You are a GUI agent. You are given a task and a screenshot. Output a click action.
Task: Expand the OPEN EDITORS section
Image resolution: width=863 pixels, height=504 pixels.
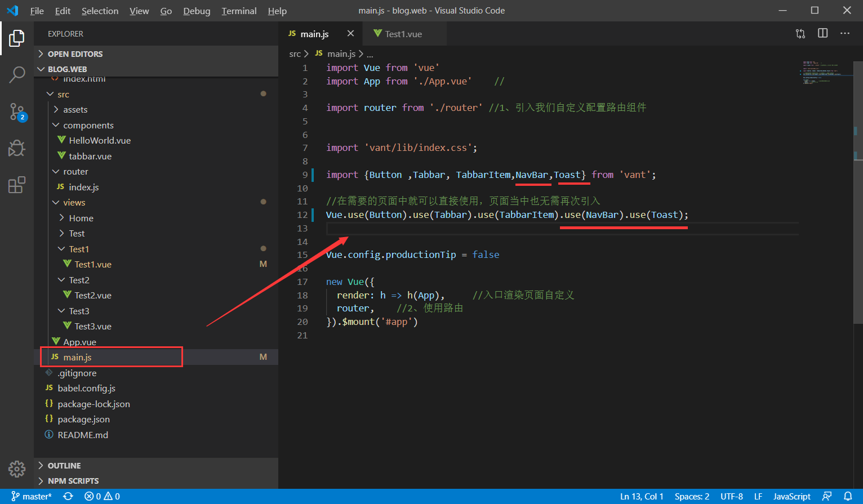pyautogui.click(x=156, y=54)
